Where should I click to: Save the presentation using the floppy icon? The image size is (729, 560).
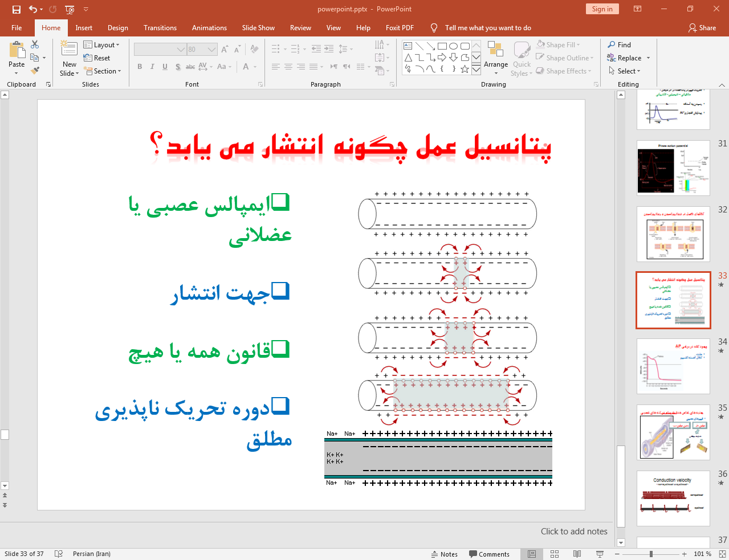(x=16, y=9)
